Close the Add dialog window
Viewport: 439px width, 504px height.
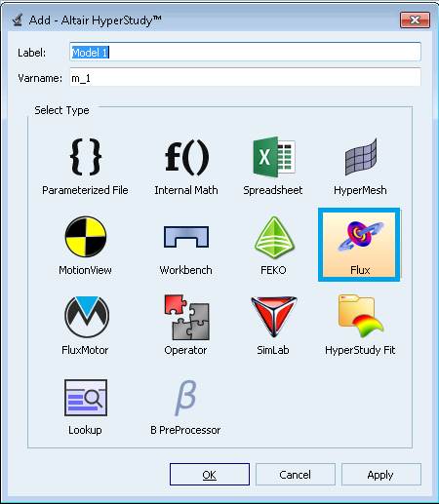click(x=415, y=20)
